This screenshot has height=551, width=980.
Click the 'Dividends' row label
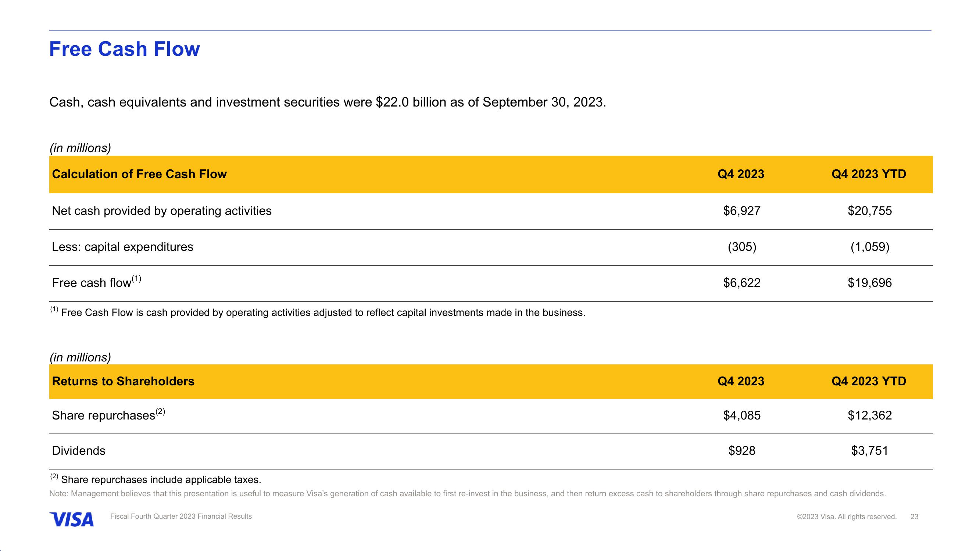pos(79,451)
